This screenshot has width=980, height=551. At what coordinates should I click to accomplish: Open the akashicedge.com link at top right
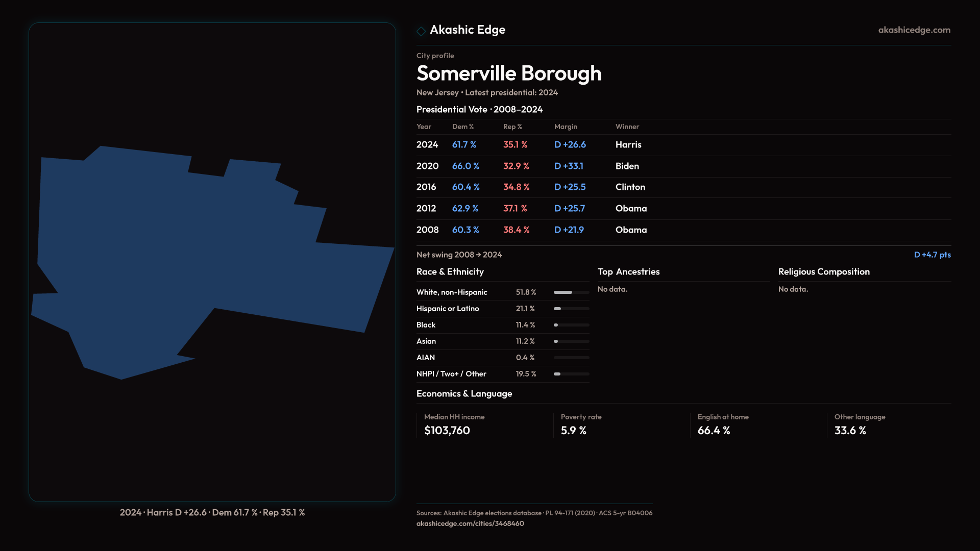(914, 30)
